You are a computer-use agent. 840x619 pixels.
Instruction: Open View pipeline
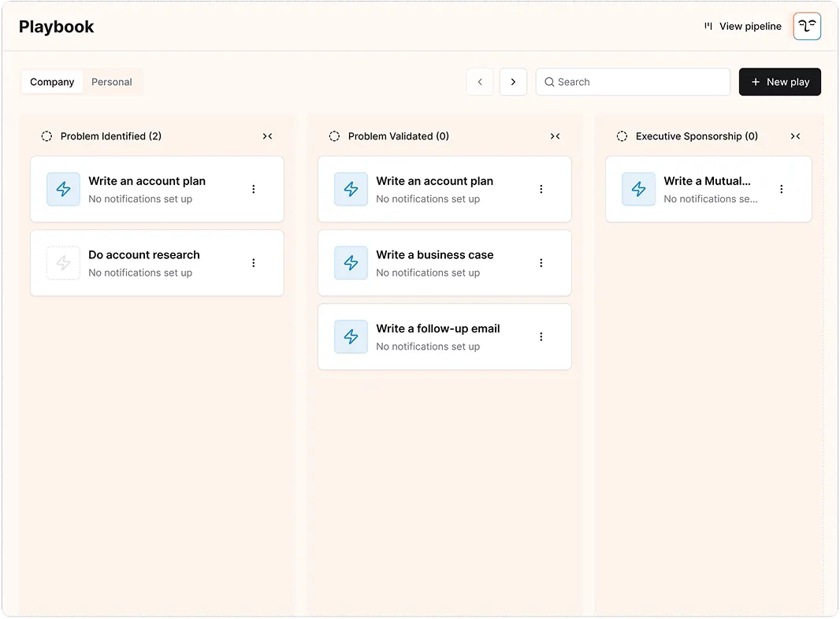(x=742, y=26)
